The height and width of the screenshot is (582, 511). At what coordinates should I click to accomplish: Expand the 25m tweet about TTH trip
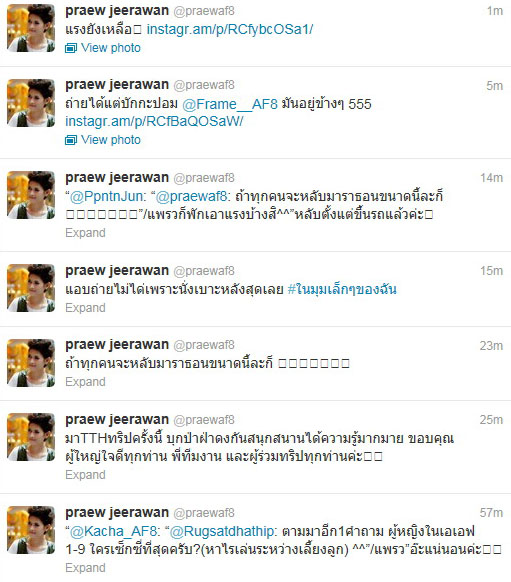point(85,475)
